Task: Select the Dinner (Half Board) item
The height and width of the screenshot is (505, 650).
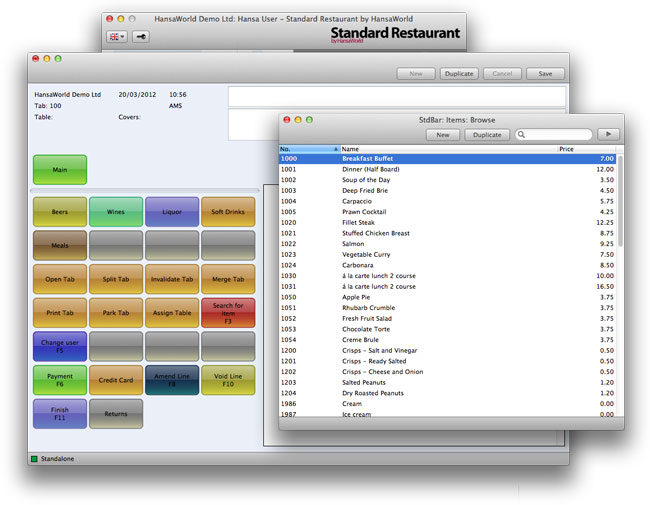Action: pos(448,169)
